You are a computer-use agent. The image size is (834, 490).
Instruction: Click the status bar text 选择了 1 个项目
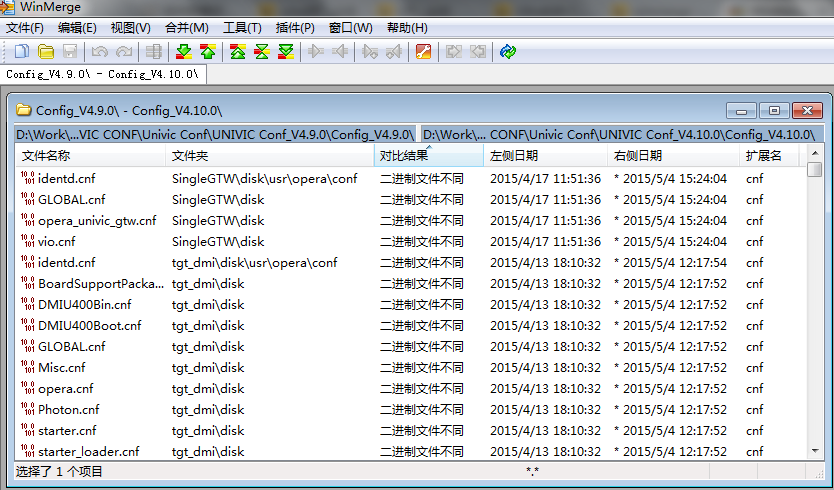click(x=59, y=471)
